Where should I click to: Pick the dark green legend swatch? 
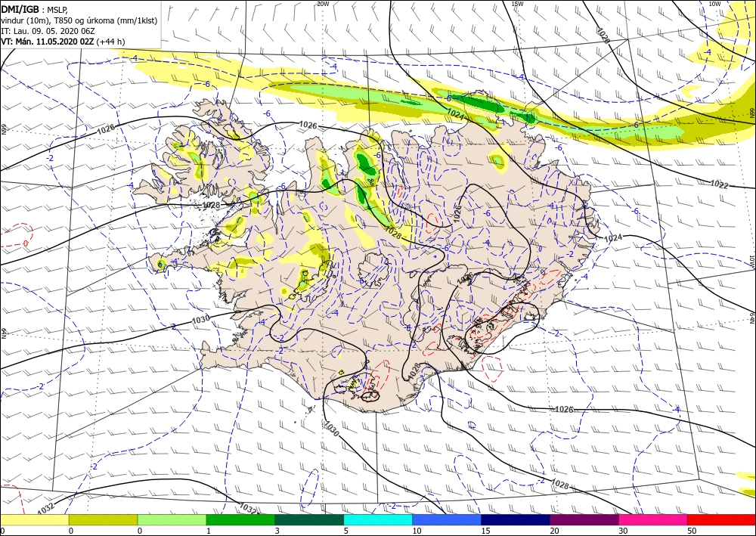pos(309,520)
